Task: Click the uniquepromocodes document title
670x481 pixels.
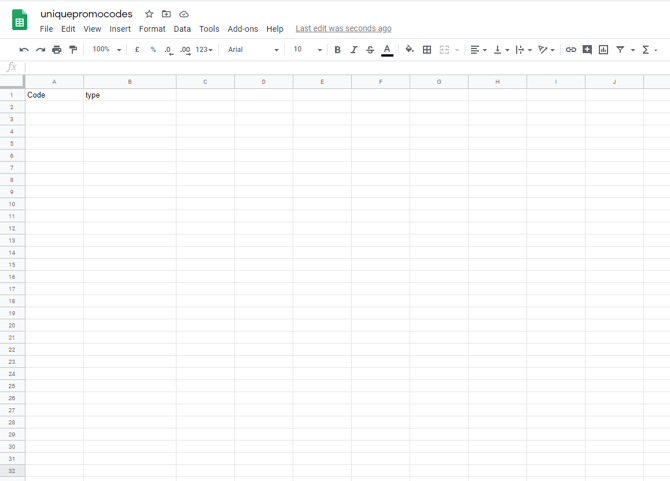Action: (x=86, y=14)
